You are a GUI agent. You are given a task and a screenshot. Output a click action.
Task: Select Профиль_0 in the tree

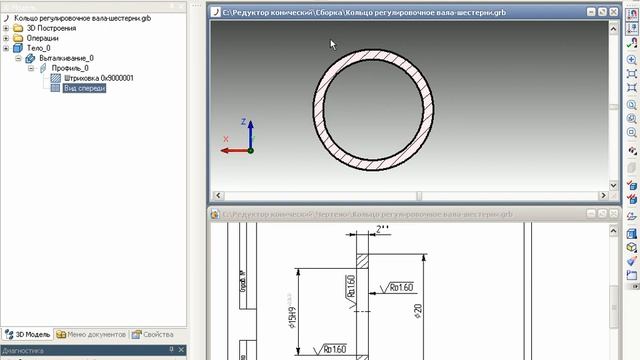(70, 68)
